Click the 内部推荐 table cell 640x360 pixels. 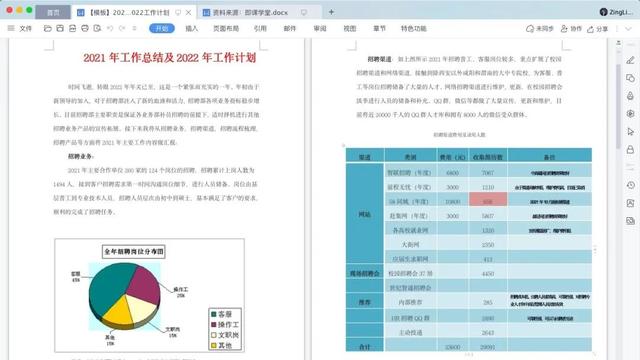pyautogui.click(x=410, y=302)
